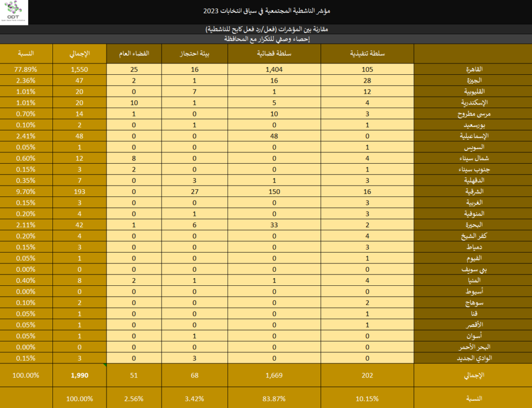The image size is (532, 408).
Task: Select the column total 1,669
Action: 274,375
